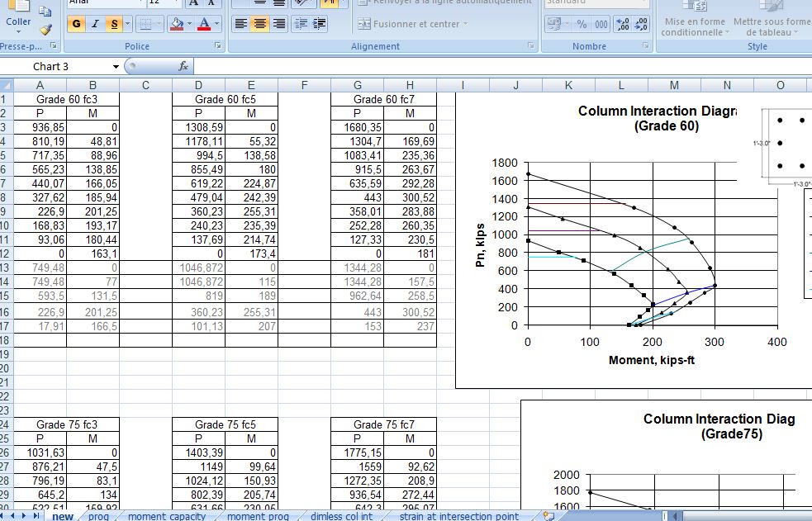Click the thousands separator 000 icon
Viewport: 812px width, 521px height.
point(601,22)
